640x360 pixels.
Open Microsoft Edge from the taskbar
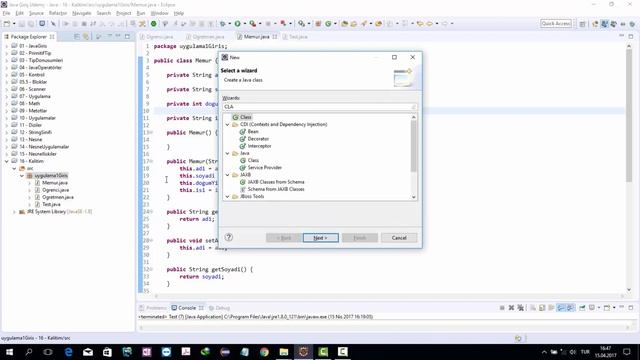point(68,351)
